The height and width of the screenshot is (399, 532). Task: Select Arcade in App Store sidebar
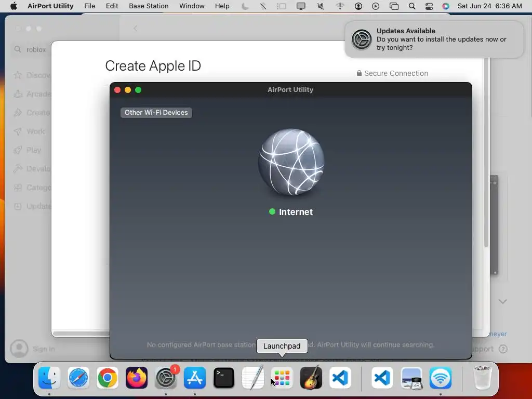tap(31, 94)
